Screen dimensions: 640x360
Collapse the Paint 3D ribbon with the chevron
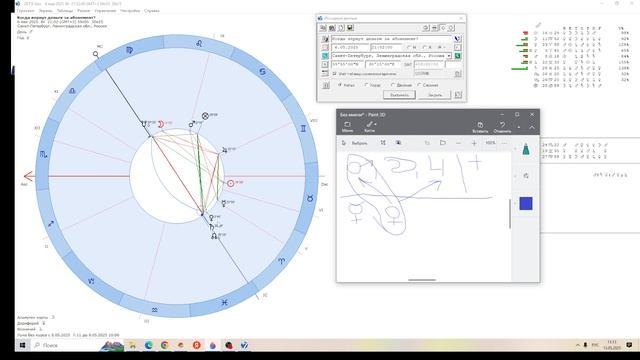click(532, 127)
